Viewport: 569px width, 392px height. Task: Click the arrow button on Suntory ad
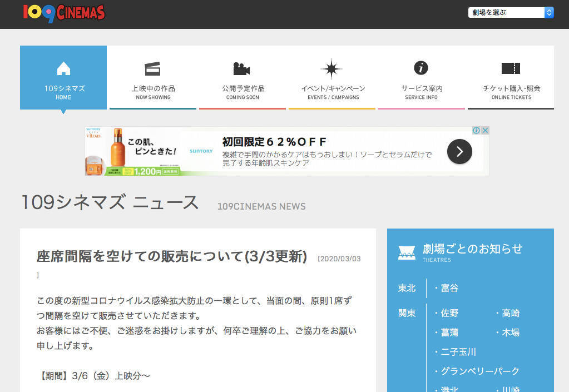pos(459,151)
